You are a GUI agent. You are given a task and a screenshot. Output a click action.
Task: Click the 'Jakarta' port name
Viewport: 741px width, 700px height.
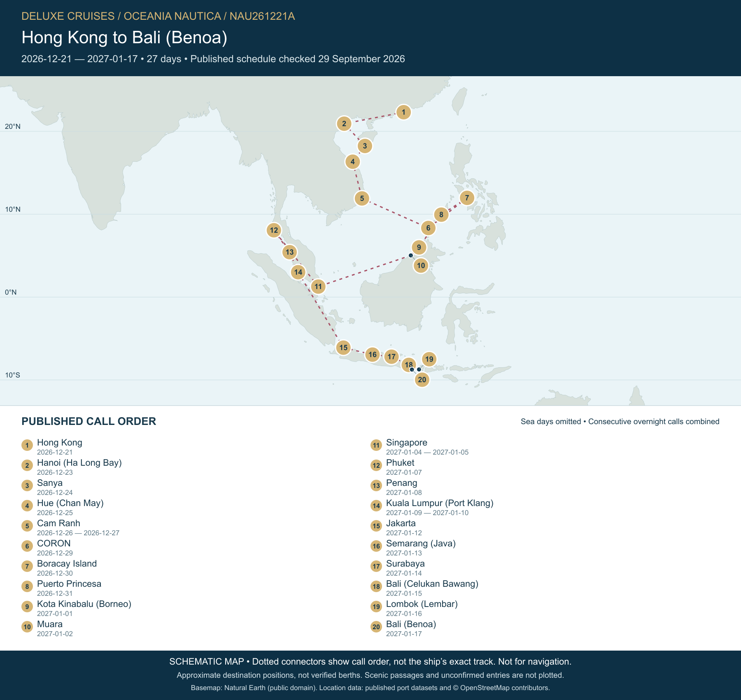pyautogui.click(x=401, y=523)
